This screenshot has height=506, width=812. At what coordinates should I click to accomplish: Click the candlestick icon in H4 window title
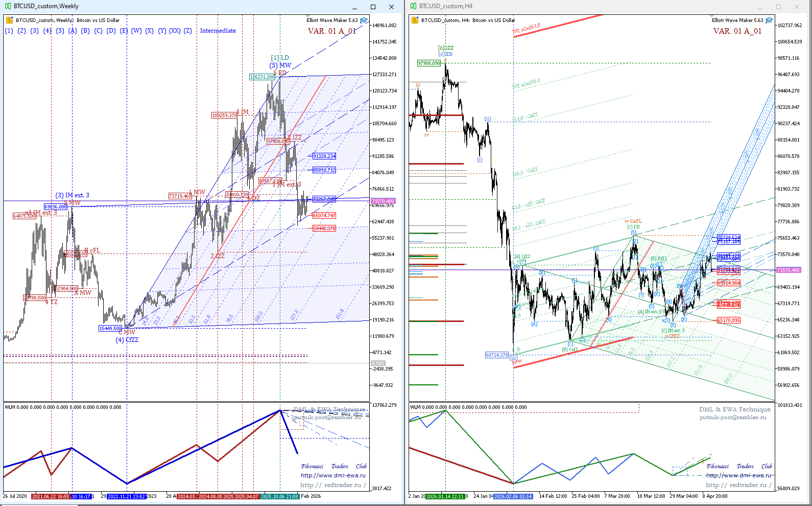(x=413, y=6)
